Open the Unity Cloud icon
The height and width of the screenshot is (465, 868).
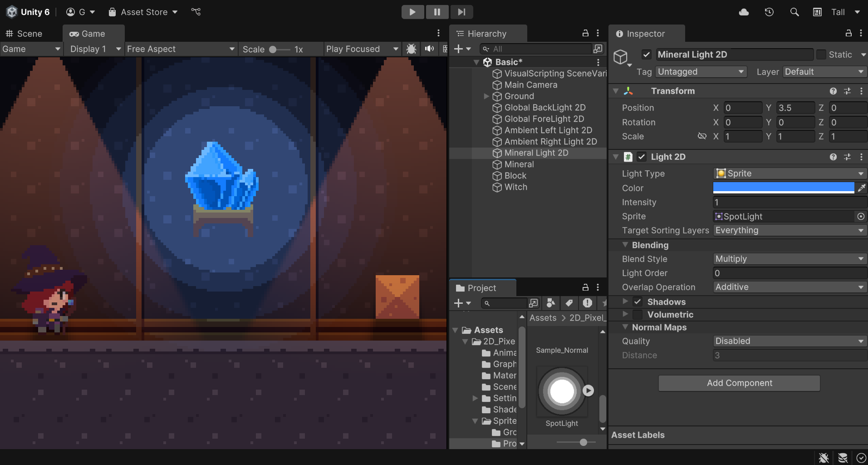pyautogui.click(x=744, y=12)
